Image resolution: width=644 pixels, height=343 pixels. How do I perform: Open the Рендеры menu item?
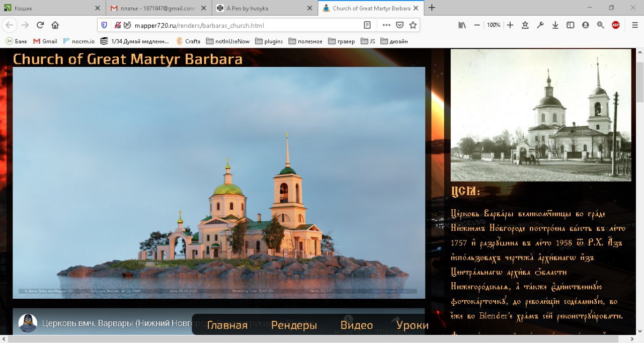pyautogui.click(x=294, y=325)
